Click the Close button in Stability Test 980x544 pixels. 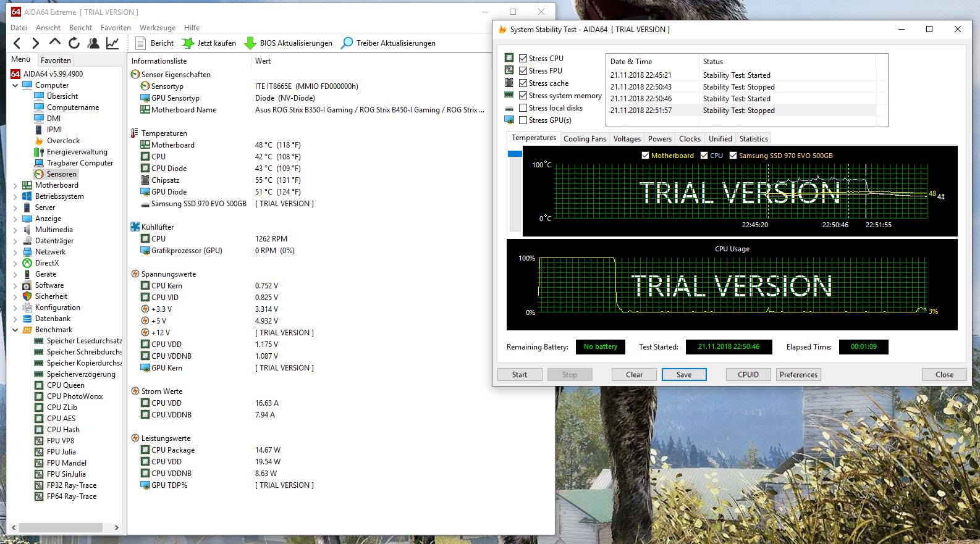[944, 375]
